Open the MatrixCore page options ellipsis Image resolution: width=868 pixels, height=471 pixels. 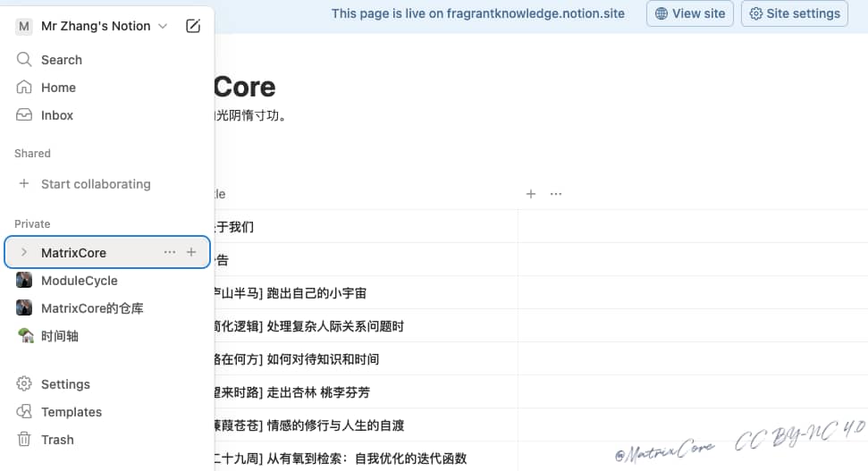point(170,253)
